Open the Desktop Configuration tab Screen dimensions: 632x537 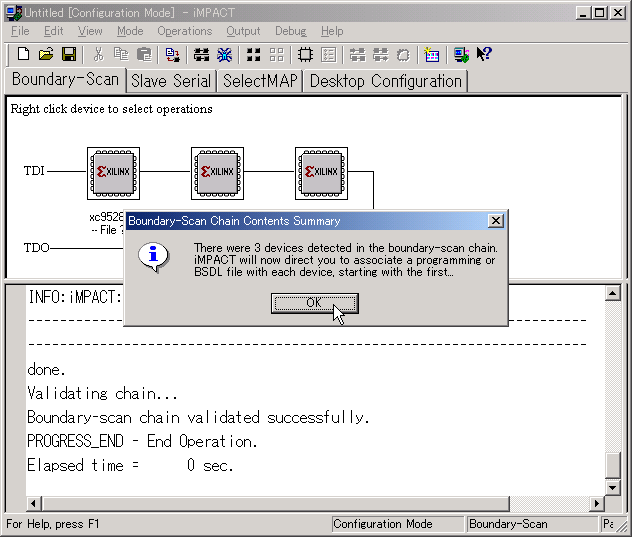pos(385,81)
